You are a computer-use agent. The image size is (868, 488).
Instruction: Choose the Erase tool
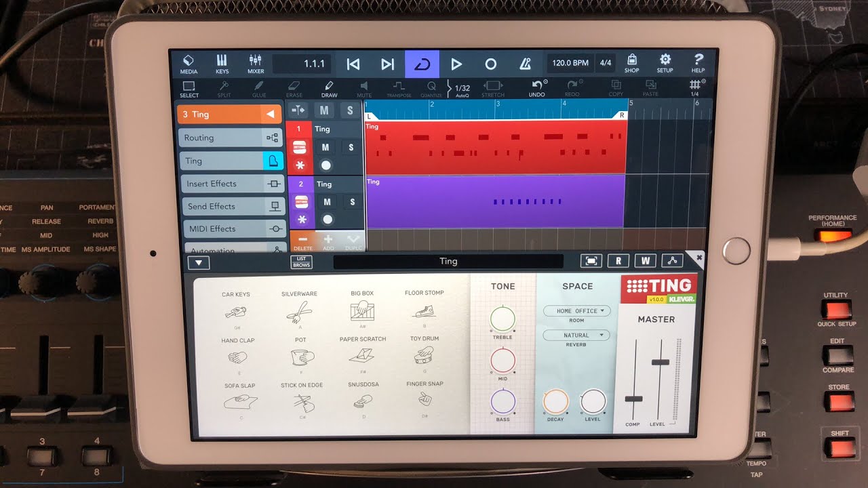coord(294,89)
